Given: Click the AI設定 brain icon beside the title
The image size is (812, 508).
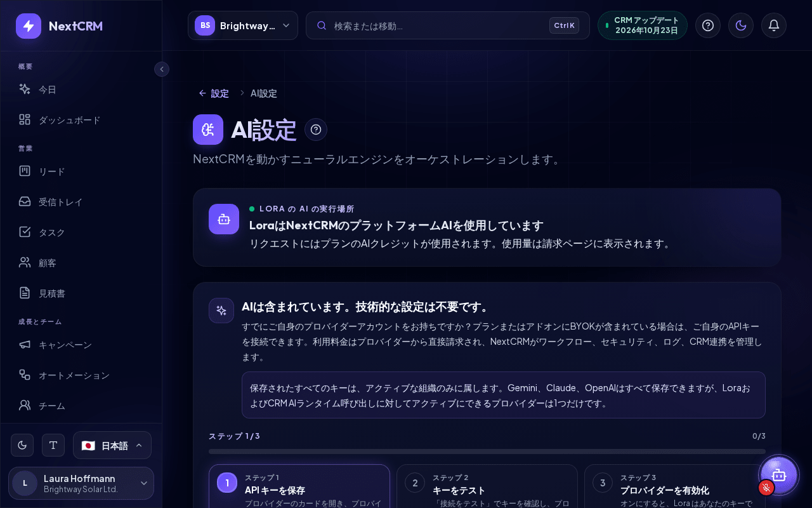Looking at the screenshot, I should [208, 130].
